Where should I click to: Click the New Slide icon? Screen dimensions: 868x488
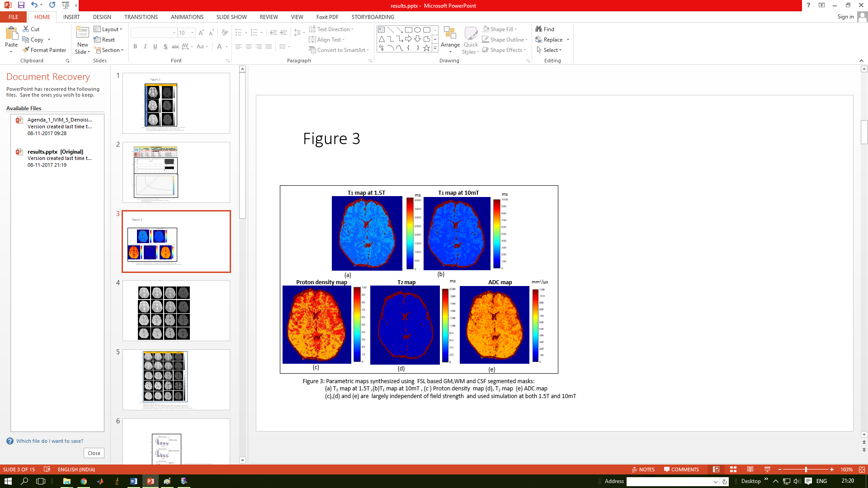click(x=82, y=33)
